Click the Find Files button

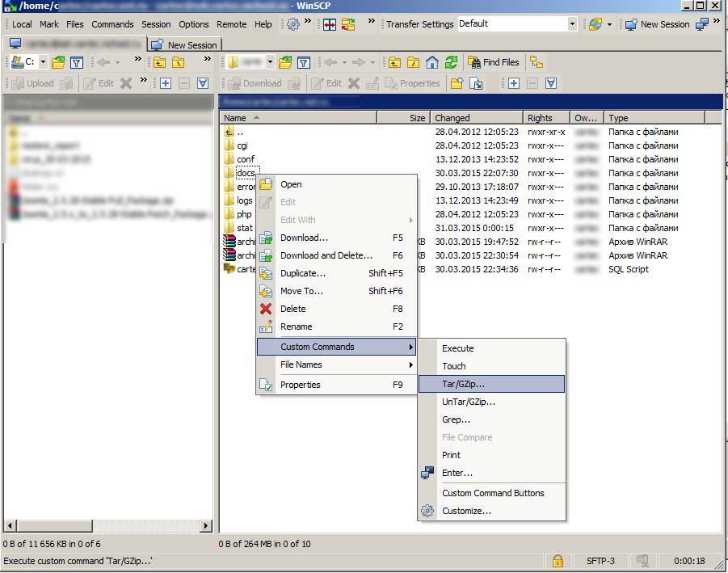click(x=493, y=62)
